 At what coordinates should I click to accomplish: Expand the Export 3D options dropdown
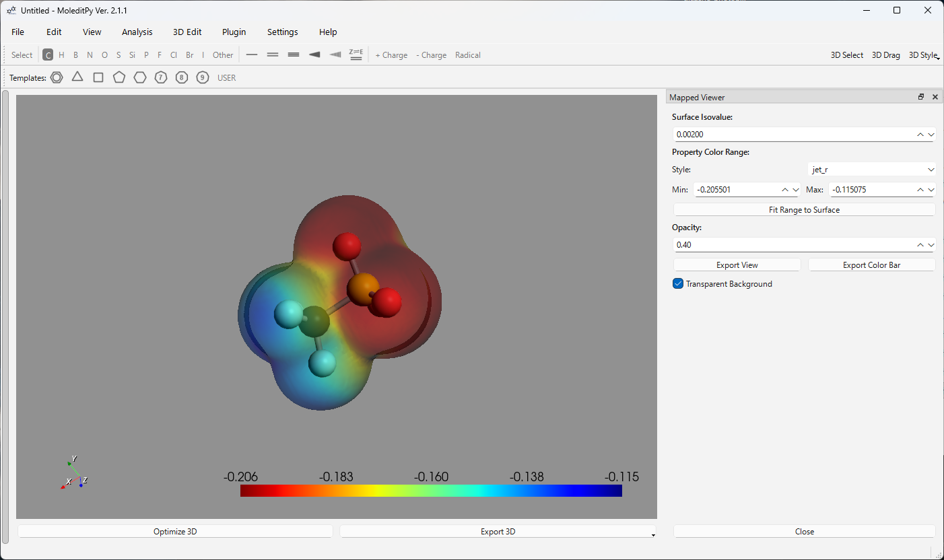(651, 534)
